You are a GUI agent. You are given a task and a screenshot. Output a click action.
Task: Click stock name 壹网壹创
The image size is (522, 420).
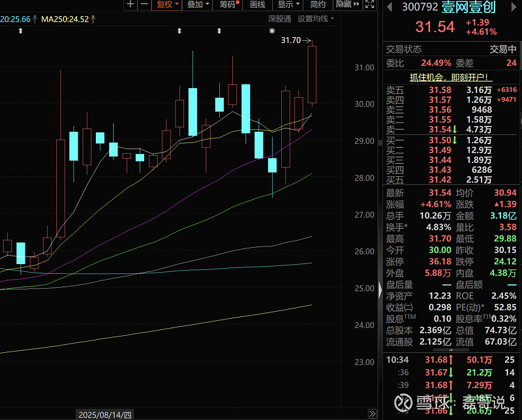(x=468, y=7)
